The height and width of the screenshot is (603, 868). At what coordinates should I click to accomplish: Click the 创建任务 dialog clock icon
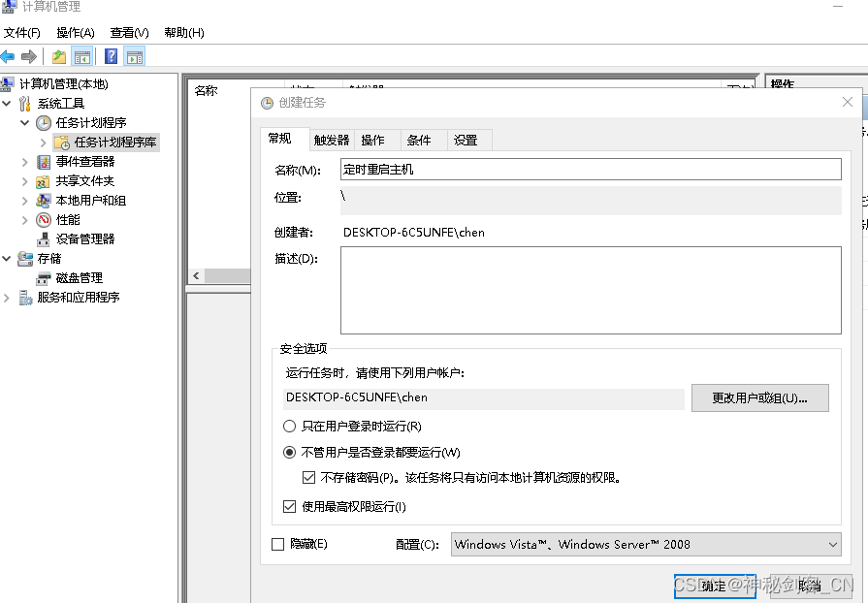(268, 103)
